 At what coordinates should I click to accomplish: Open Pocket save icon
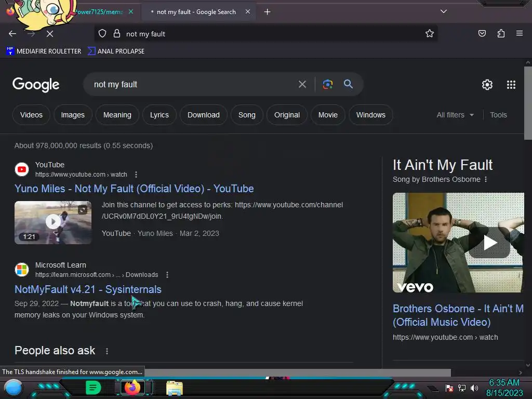(x=482, y=33)
